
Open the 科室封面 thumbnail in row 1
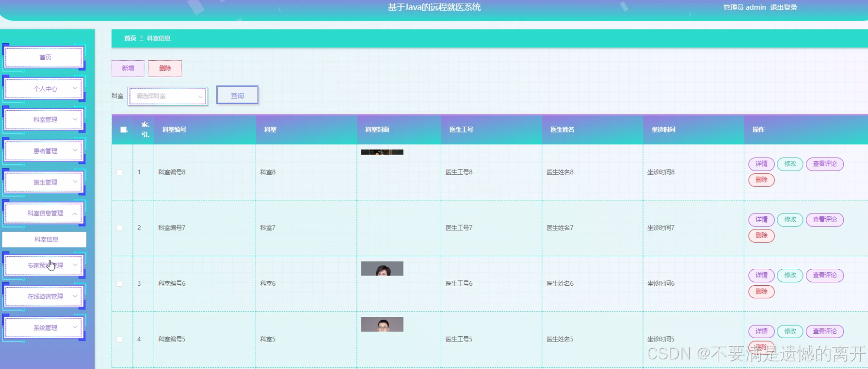tap(382, 152)
